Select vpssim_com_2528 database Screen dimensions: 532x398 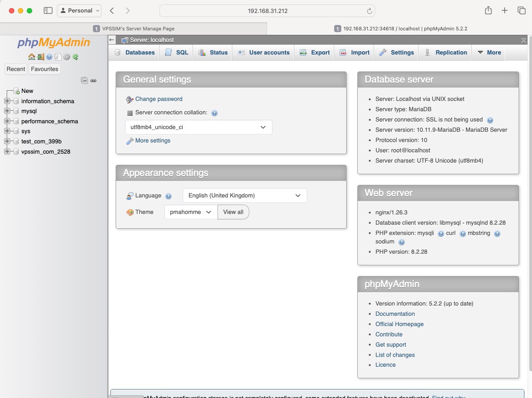coord(46,152)
